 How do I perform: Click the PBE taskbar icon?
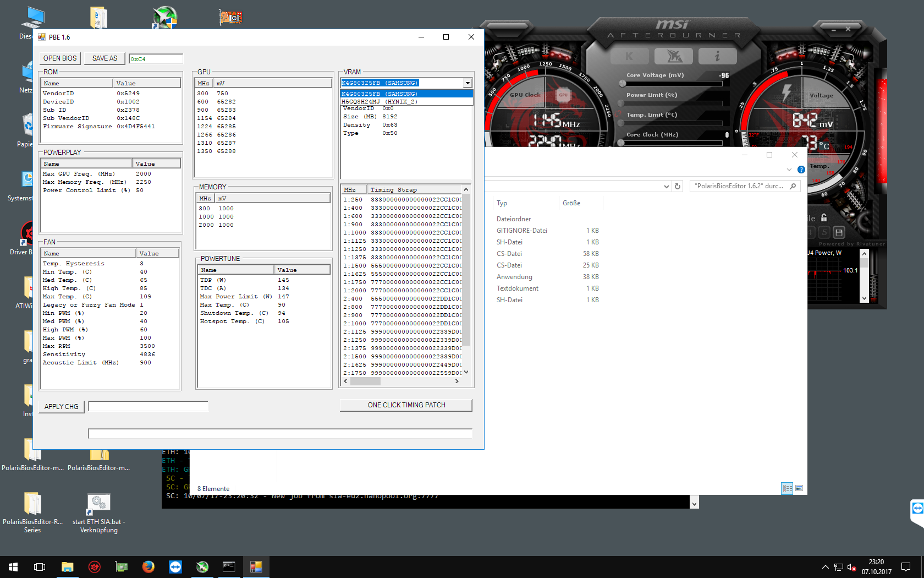pyautogui.click(x=256, y=567)
